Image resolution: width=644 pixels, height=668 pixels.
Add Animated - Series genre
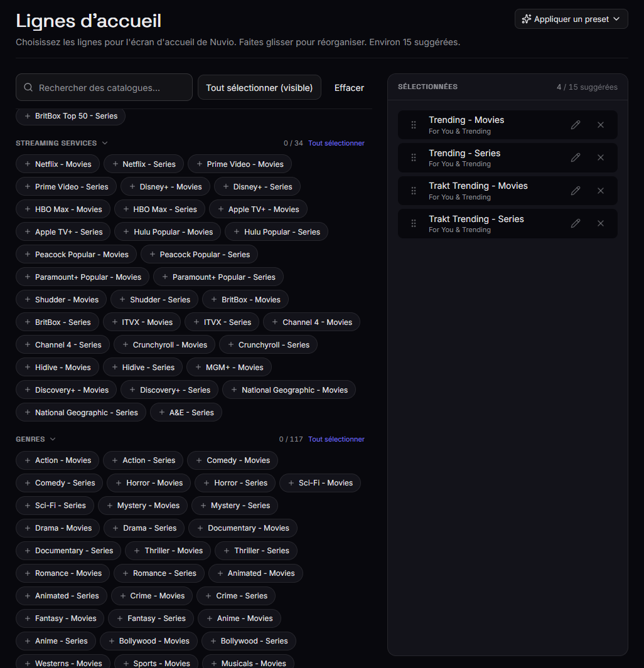(62, 596)
